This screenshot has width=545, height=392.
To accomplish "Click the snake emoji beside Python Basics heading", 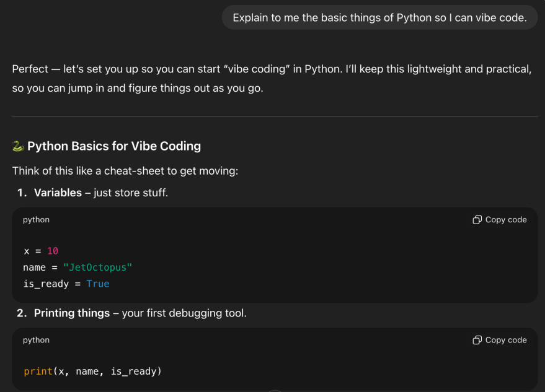I will [x=18, y=147].
